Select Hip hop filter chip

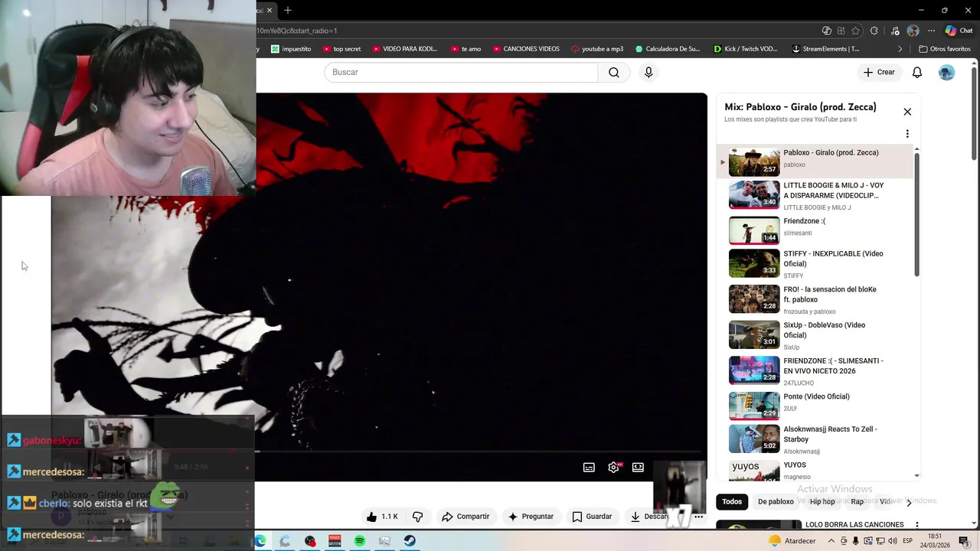pyautogui.click(x=822, y=502)
